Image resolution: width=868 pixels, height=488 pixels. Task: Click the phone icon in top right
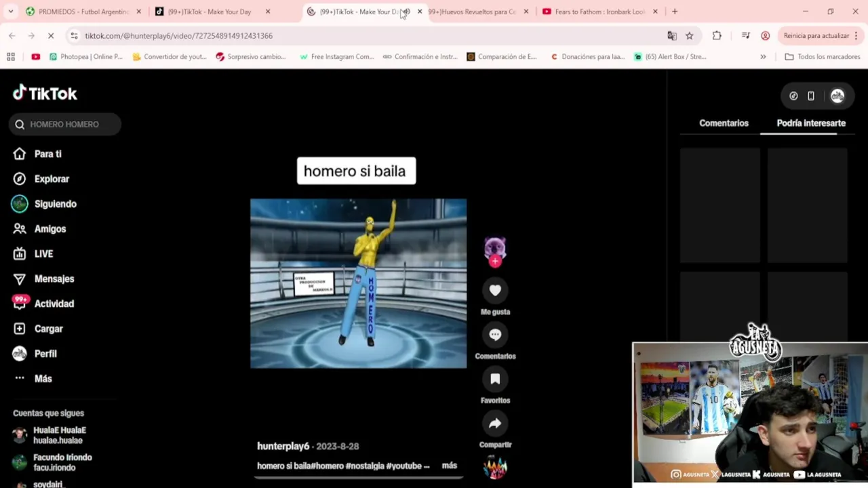click(811, 96)
